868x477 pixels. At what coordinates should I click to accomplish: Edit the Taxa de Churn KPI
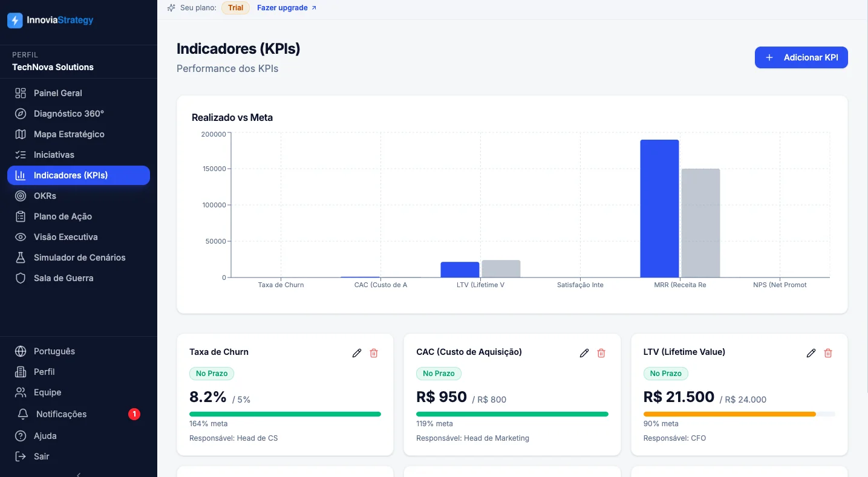(x=357, y=353)
